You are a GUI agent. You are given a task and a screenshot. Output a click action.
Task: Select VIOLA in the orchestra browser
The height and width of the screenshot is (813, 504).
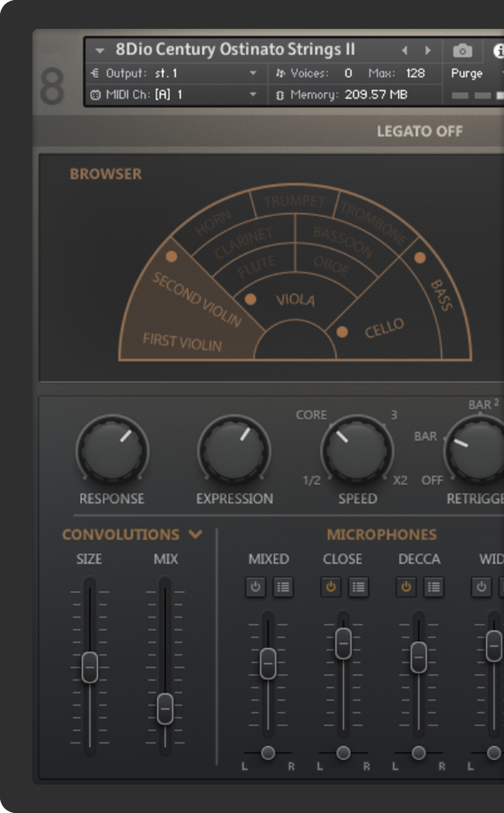point(295,300)
